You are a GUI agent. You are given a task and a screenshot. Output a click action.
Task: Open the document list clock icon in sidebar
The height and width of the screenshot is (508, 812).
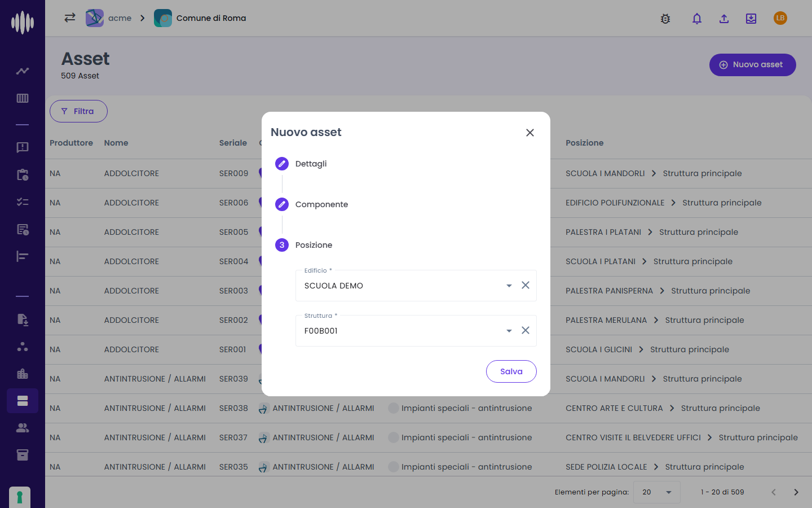(x=23, y=229)
